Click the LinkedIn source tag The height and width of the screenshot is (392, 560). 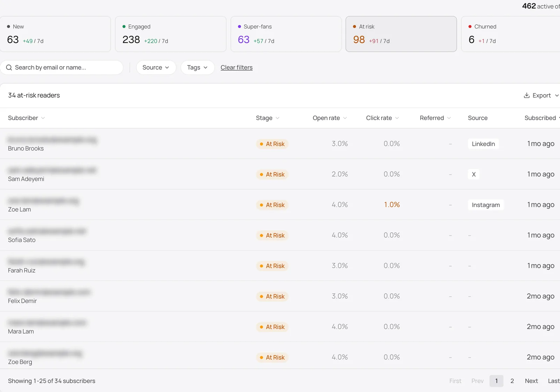(483, 144)
